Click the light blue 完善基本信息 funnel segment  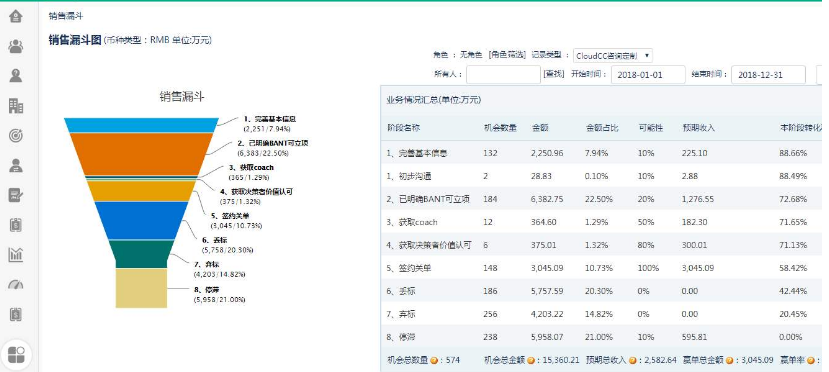[141, 125]
